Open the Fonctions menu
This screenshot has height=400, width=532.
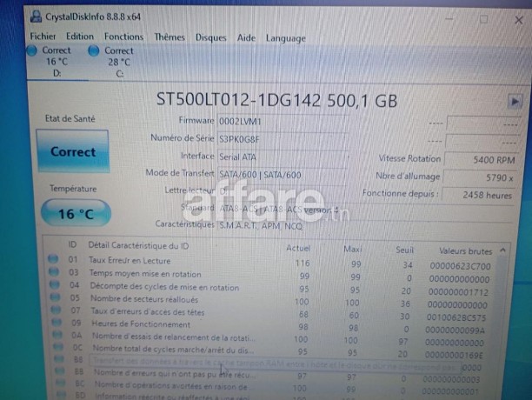(123, 37)
